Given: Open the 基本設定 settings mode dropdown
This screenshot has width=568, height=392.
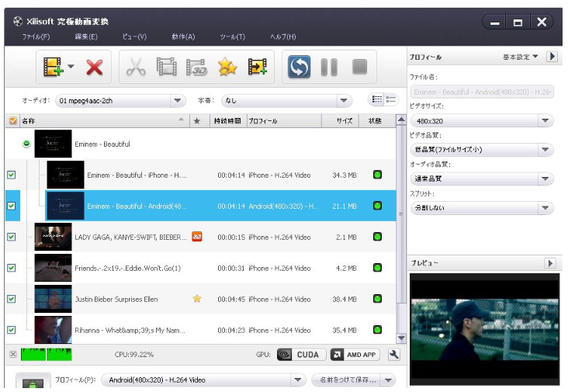Looking at the screenshot, I should pos(520,57).
